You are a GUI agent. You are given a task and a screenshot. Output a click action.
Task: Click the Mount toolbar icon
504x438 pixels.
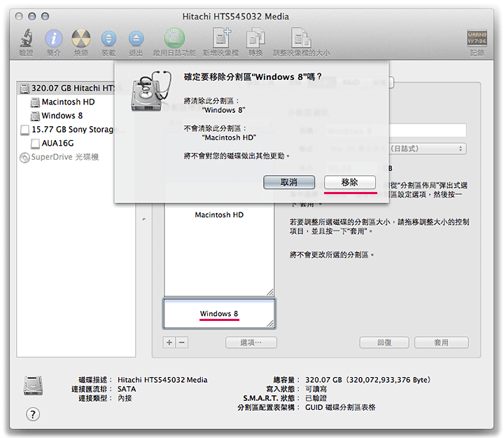pyautogui.click(x=108, y=39)
